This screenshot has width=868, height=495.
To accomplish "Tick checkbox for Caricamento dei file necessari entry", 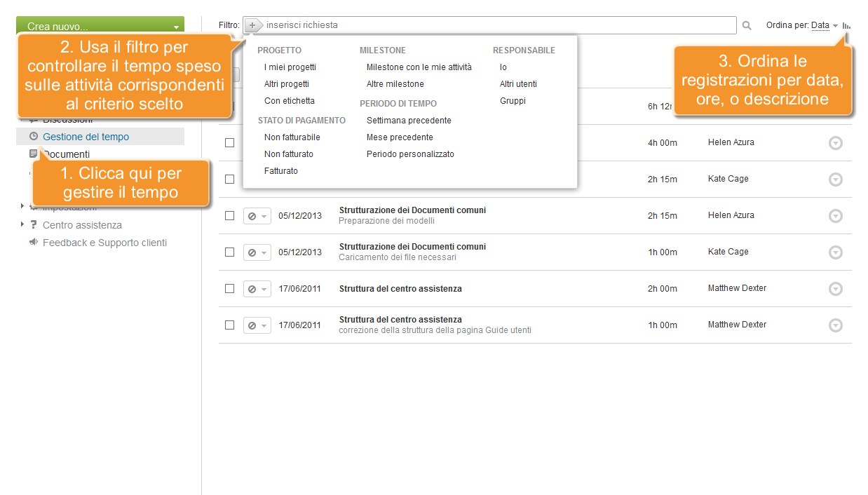I will click(229, 252).
